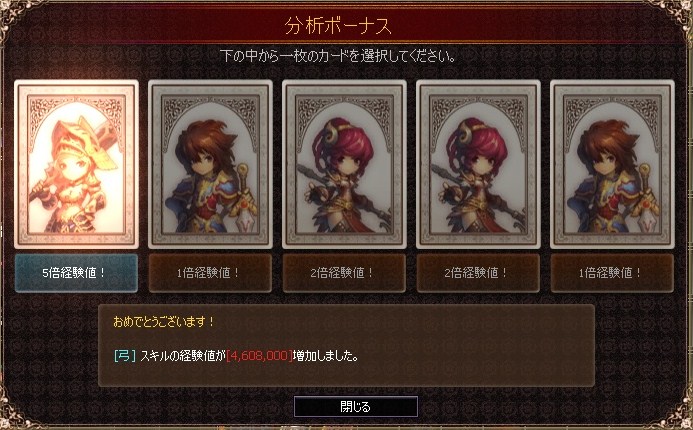Choose the third card with the red-haired spear girl

coord(344,164)
